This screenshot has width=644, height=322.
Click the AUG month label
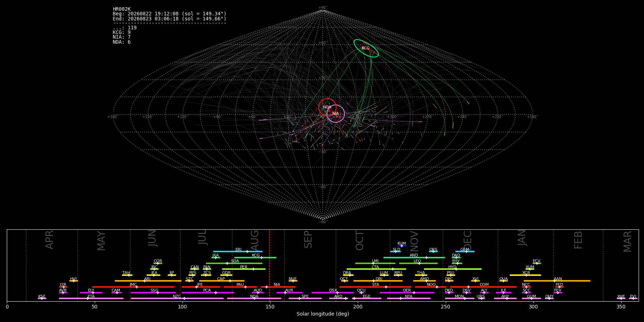pyautogui.click(x=255, y=240)
